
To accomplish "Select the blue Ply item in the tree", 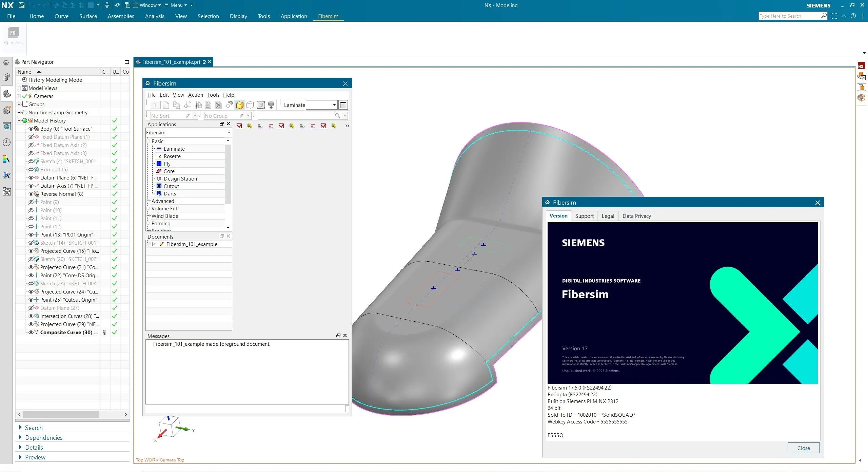I will tap(167, 164).
